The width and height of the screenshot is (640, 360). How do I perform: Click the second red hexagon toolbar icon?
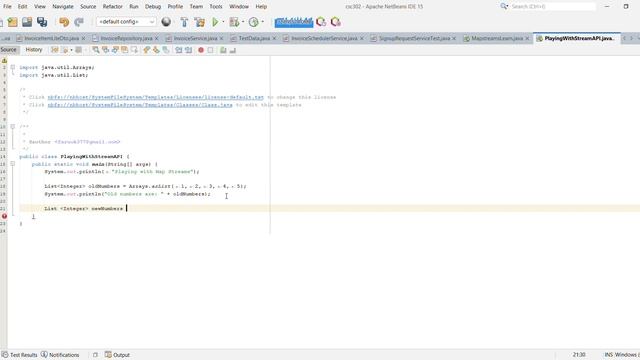pos(336,22)
